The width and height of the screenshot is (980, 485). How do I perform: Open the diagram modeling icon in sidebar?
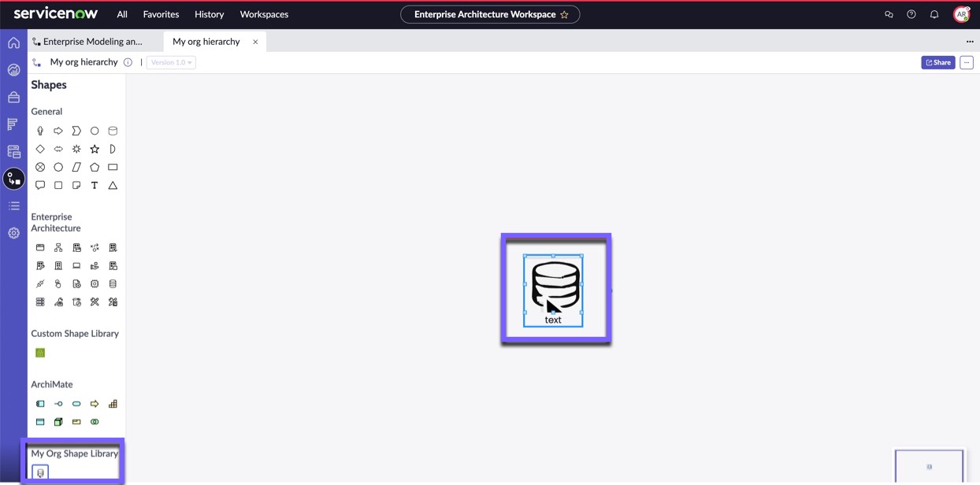coord(13,179)
